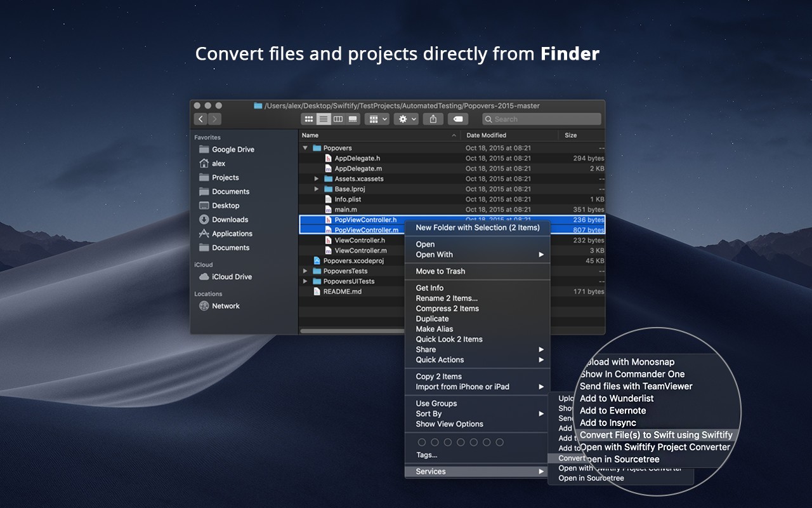Open the action gear dropdown menu
This screenshot has width=812, height=508.
[406, 119]
